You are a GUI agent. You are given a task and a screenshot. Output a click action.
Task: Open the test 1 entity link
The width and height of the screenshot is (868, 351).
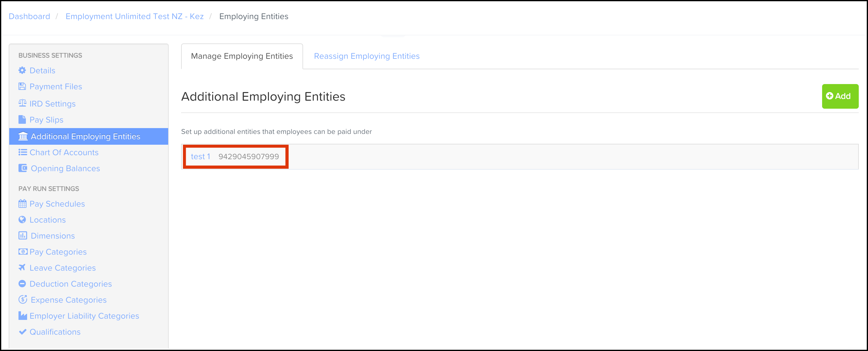(201, 157)
